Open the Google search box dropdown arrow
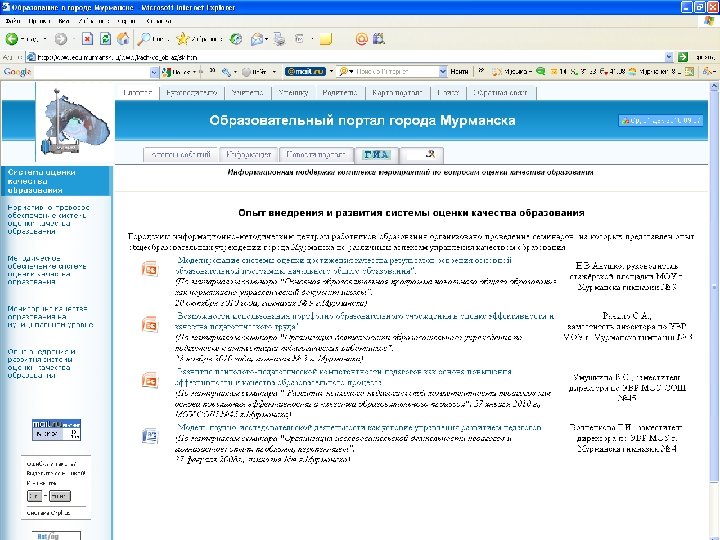The image size is (720, 540). (x=154, y=72)
